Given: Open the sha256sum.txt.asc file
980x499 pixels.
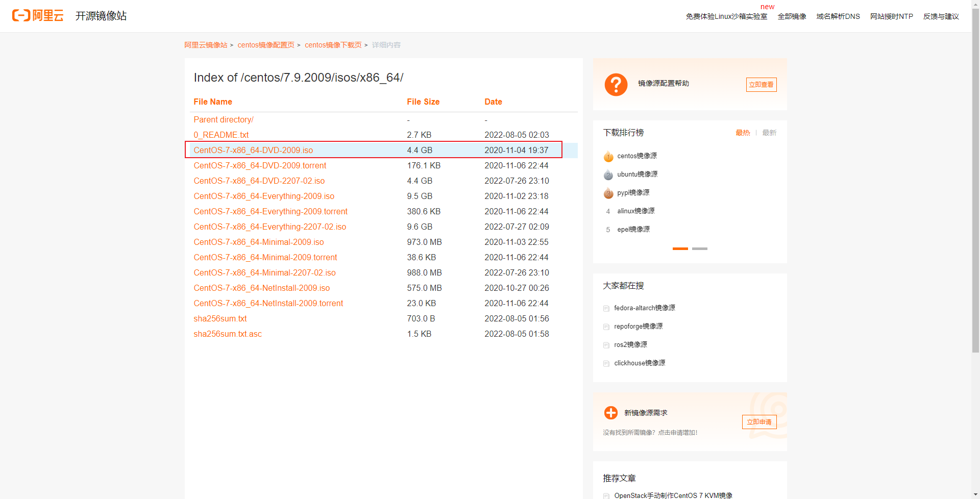Looking at the screenshot, I should 228,334.
